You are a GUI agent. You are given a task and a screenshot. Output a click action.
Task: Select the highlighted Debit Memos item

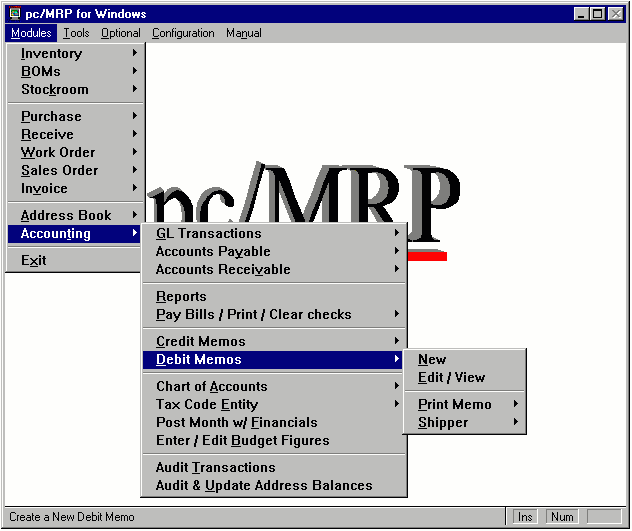click(x=274, y=359)
